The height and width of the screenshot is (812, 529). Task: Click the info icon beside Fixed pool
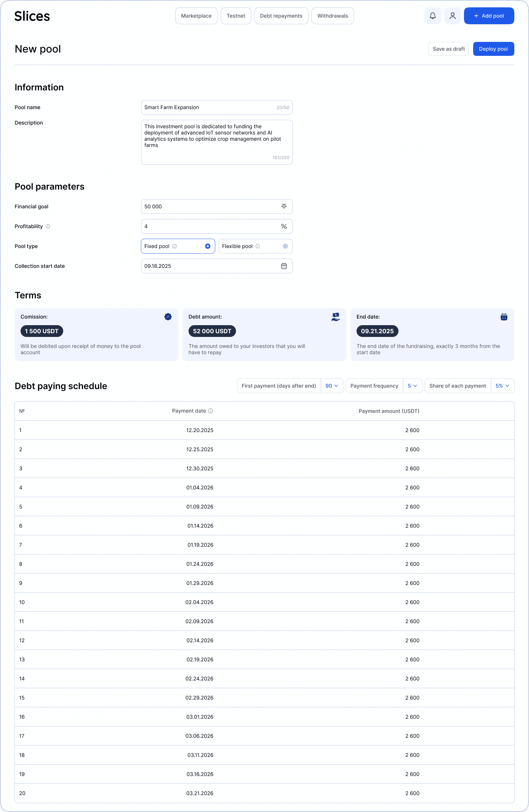pos(174,246)
